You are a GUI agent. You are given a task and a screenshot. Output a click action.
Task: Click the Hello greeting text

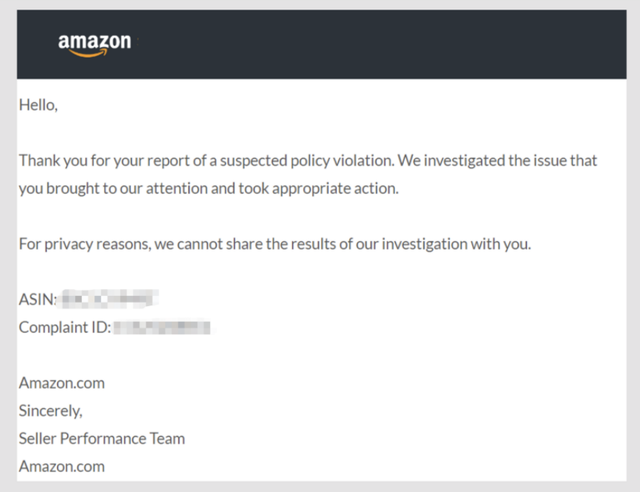[x=38, y=105]
